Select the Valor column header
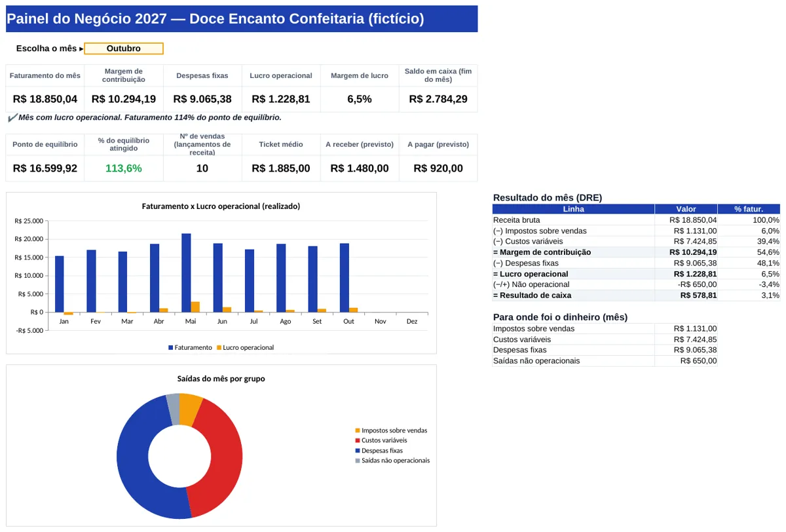The image size is (786, 532). tap(686, 209)
